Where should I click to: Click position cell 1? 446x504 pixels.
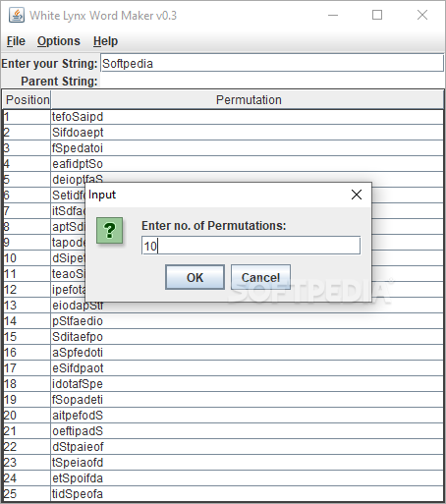[x=27, y=117]
